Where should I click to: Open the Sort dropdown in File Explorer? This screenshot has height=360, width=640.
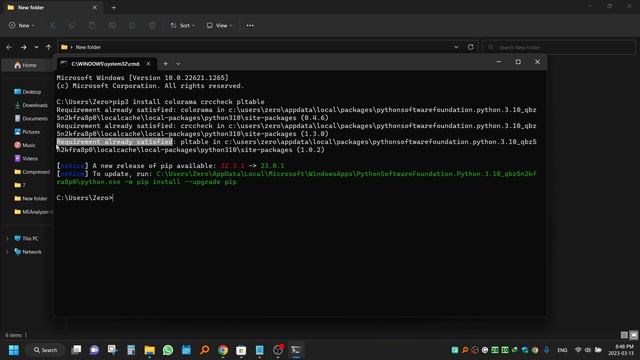pos(182,25)
